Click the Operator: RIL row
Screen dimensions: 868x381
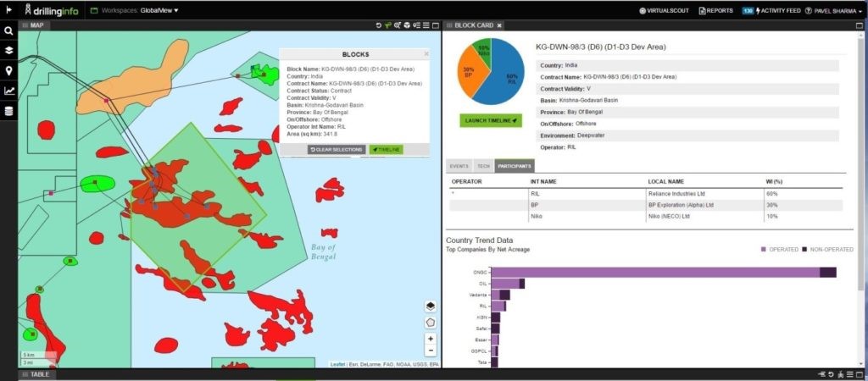pos(689,147)
